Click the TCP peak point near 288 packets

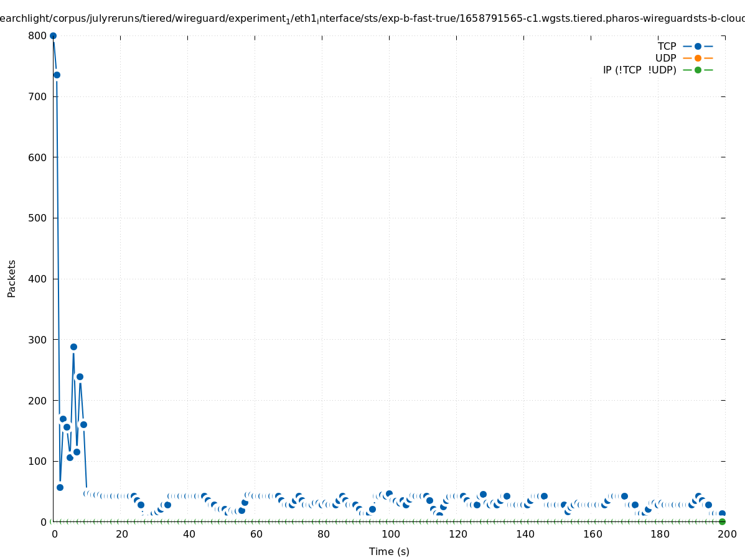pyautogui.click(x=73, y=347)
